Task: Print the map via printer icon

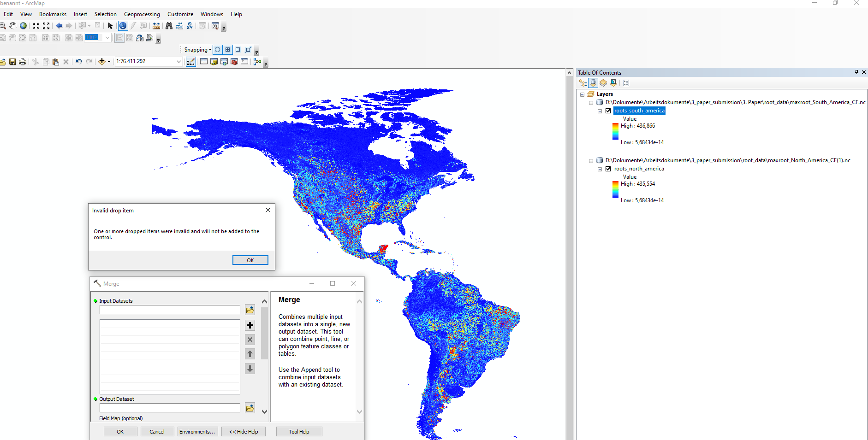Action: click(x=23, y=62)
